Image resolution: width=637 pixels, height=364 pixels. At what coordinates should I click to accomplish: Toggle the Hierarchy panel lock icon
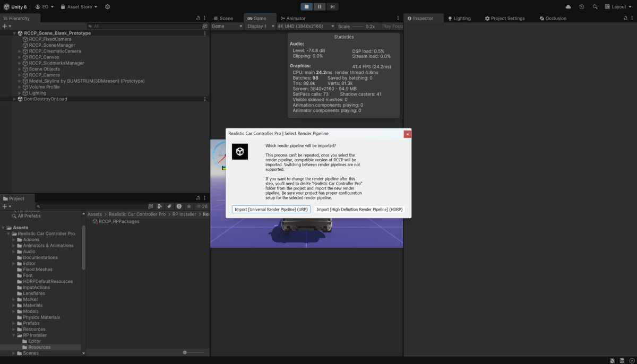(198, 18)
